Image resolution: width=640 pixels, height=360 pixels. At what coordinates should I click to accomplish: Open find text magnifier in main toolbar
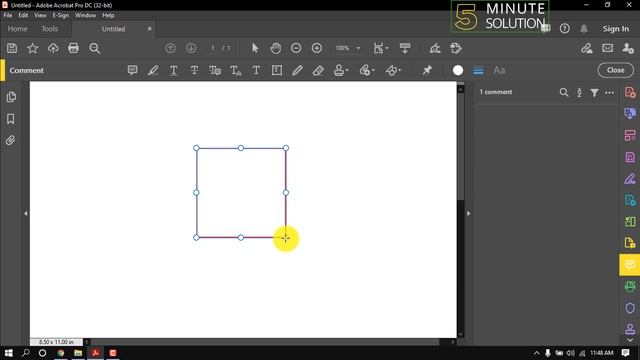coord(95,48)
